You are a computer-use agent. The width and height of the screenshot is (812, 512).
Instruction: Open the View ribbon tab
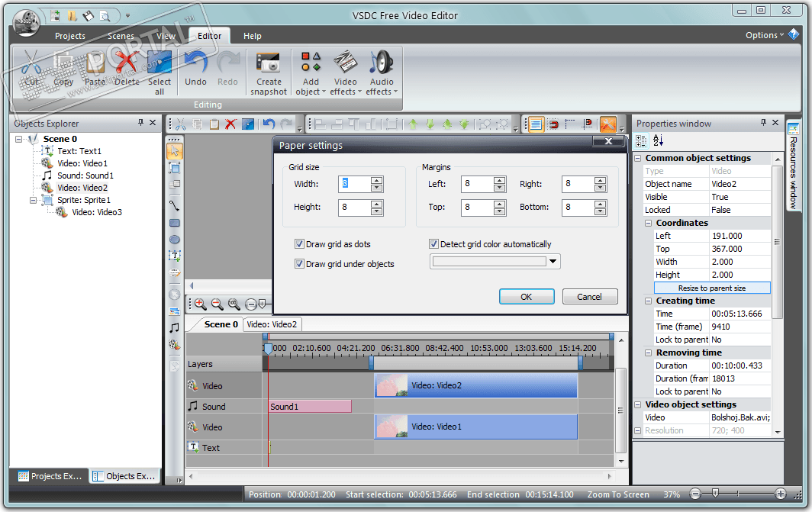pyautogui.click(x=166, y=36)
